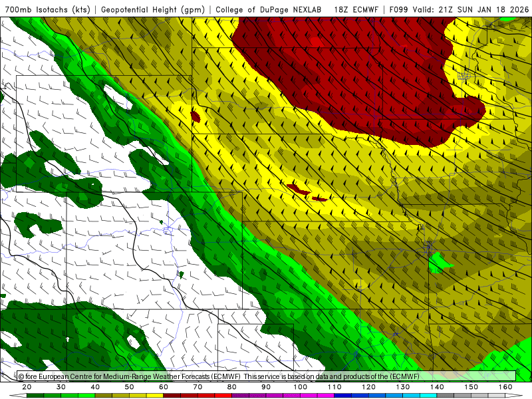Click the legend value "130"
The height and width of the screenshot is (399, 532).
click(403, 387)
